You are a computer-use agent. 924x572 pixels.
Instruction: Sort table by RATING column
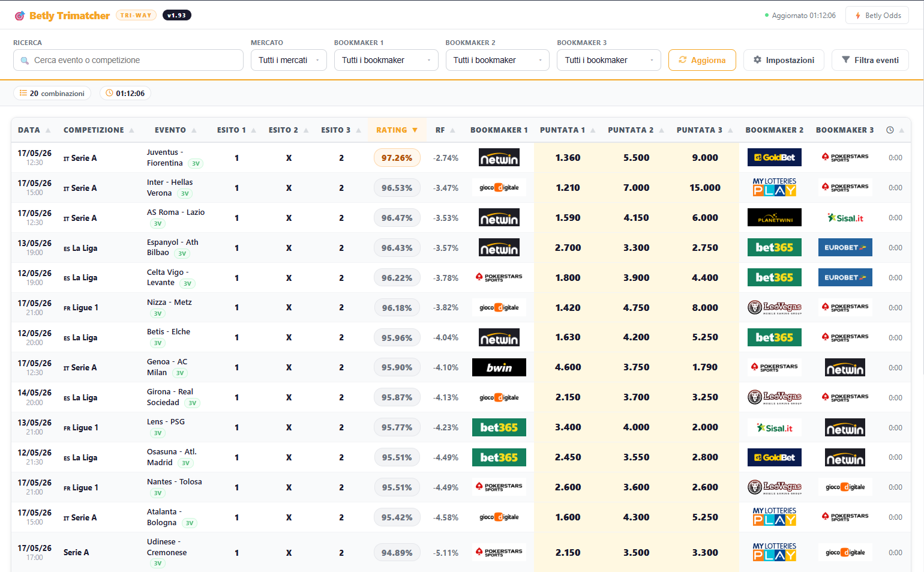(397, 130)
